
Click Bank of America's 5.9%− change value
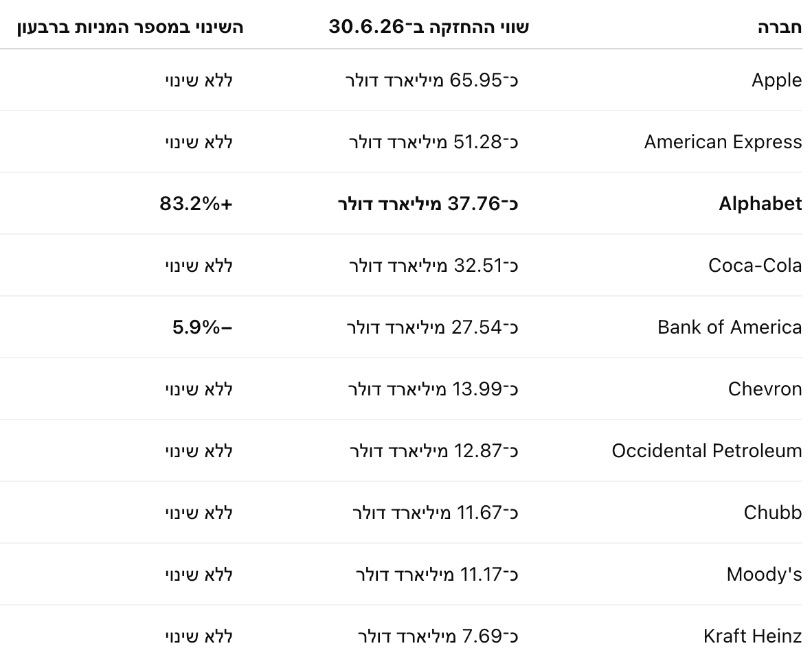tap(203, 327)
